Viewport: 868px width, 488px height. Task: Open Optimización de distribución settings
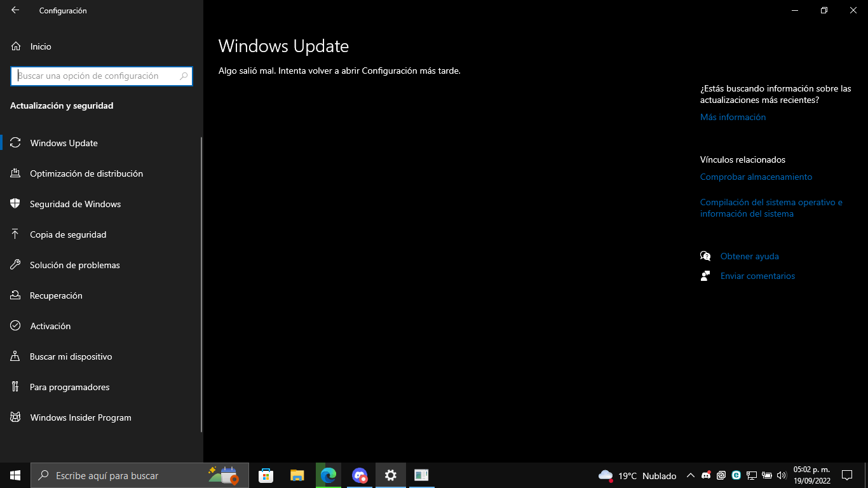coord(102,173)
